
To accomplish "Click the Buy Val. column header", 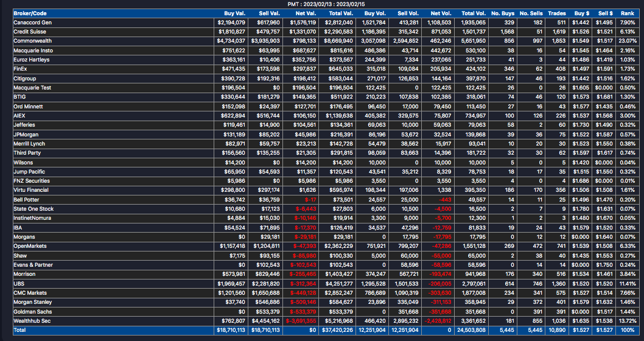I will point(234,13).
